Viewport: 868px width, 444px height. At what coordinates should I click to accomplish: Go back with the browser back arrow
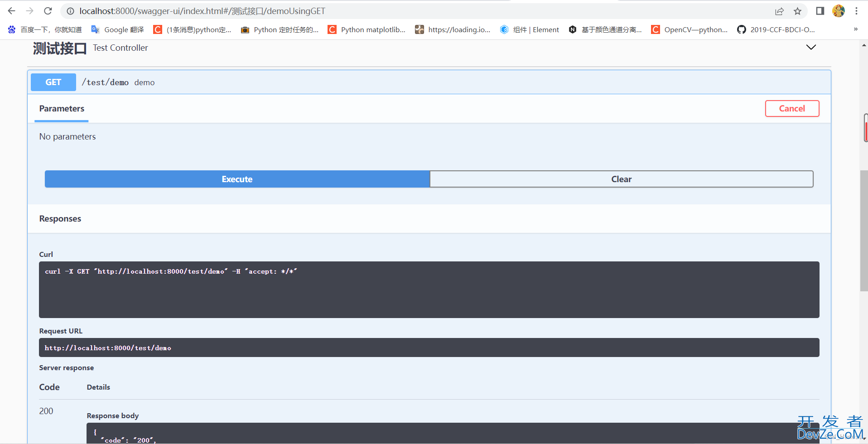12,11
